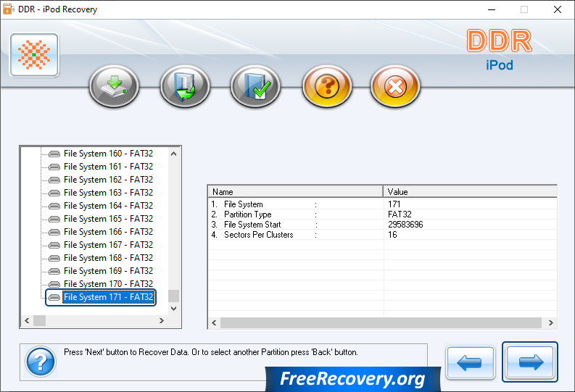Click details table horizontal scrollbar thumb

click(381, 322)
